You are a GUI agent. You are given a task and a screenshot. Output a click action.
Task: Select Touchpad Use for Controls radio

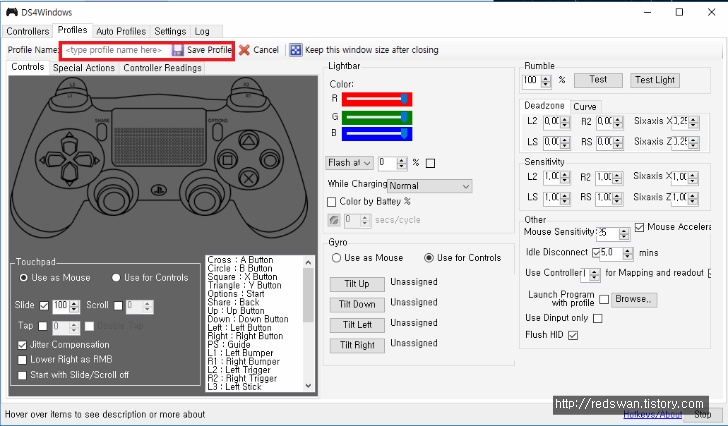(x=116, y=278)
